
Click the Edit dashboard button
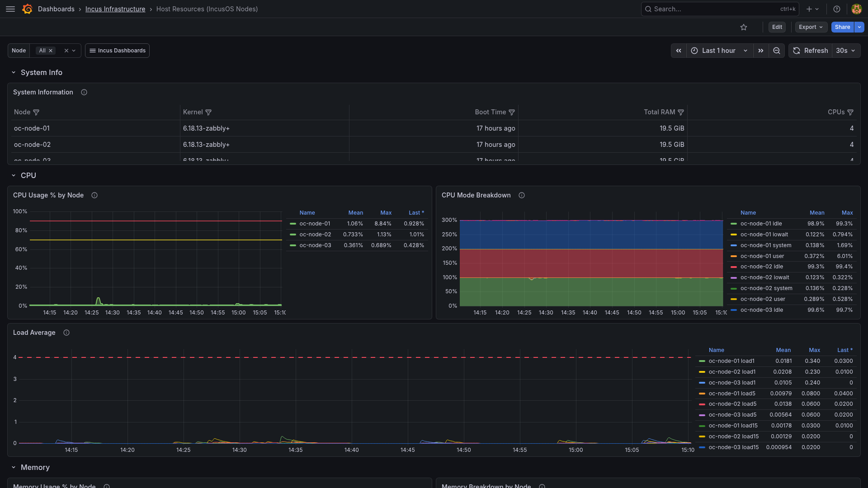tap(777, 27)
